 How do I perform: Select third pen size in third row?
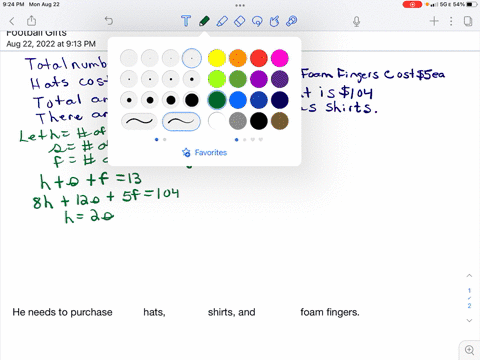click(x=171, y=100)
